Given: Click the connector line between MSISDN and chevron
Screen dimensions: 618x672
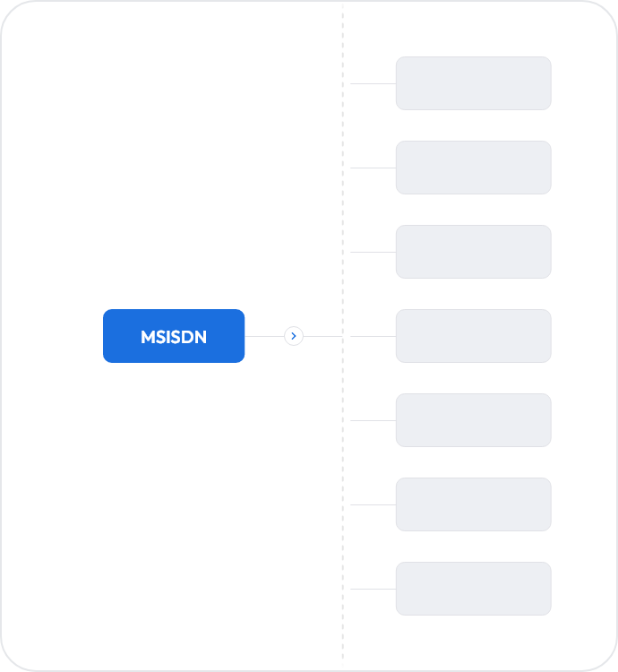Looking at the screenshot, I should tap(264, 336).
